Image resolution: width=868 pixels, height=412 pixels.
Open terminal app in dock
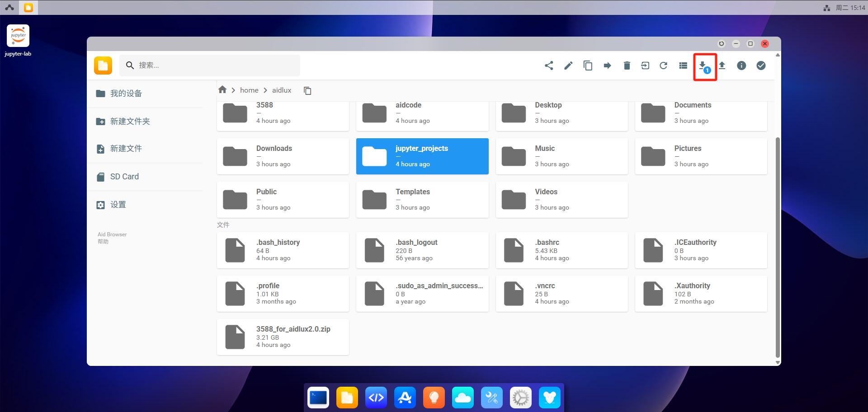pyautogui.click(x=318, y=398)
